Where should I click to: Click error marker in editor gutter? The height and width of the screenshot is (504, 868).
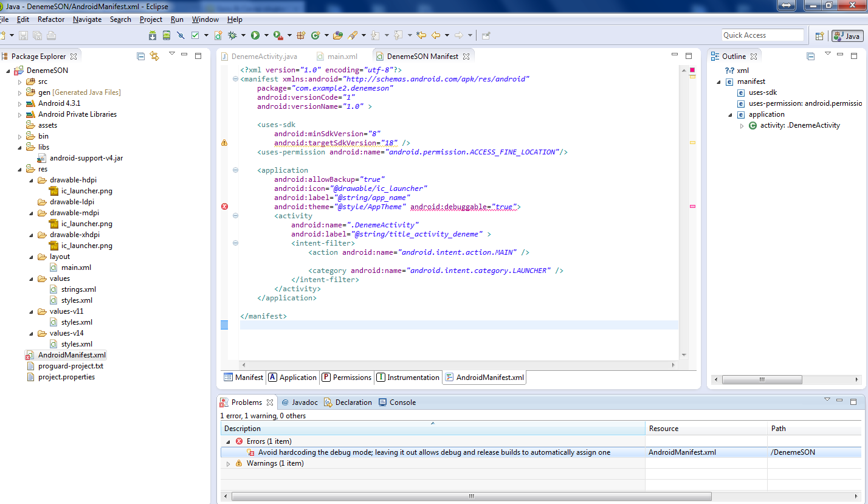click(x=224, y=207)
